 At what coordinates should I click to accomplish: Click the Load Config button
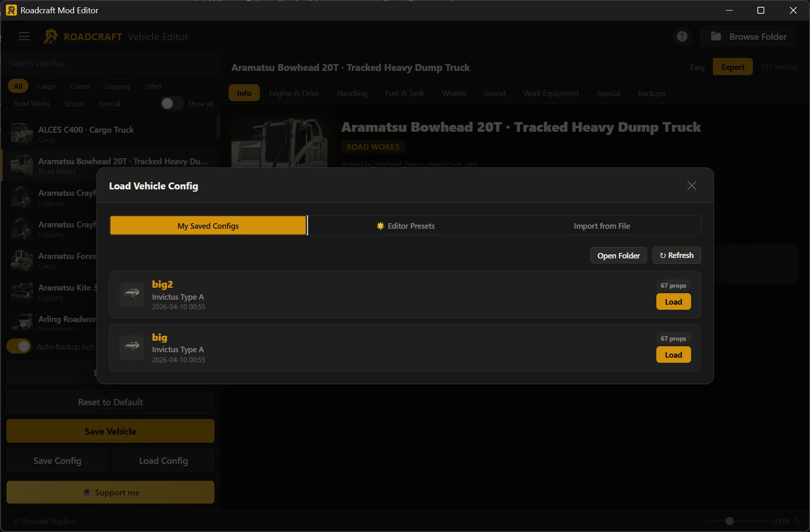[x=163, y=461]
